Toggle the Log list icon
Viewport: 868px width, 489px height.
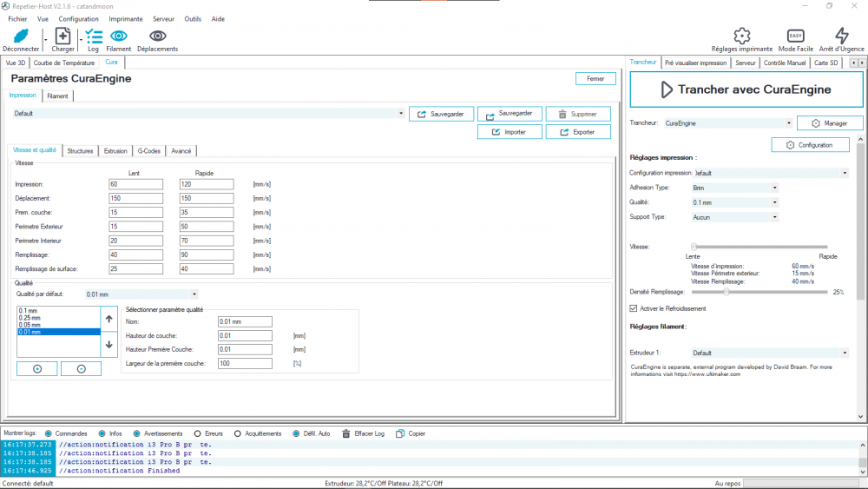click(94, 36)
